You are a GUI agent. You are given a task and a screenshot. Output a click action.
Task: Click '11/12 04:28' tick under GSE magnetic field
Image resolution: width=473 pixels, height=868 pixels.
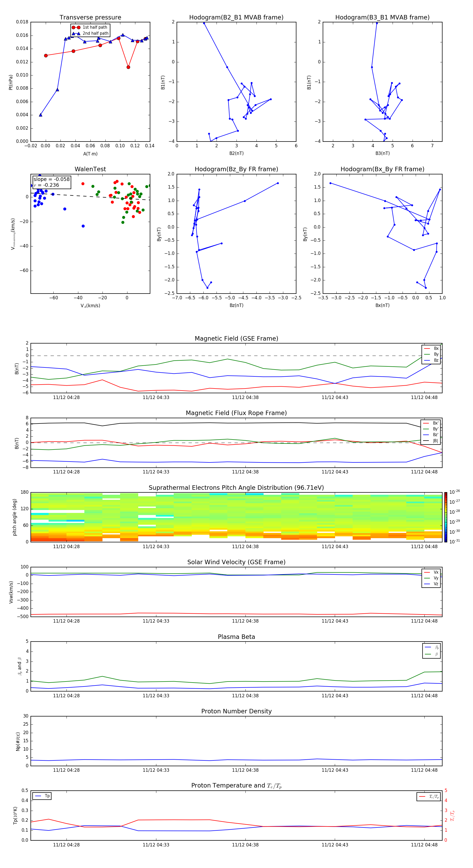click(66, 398)
